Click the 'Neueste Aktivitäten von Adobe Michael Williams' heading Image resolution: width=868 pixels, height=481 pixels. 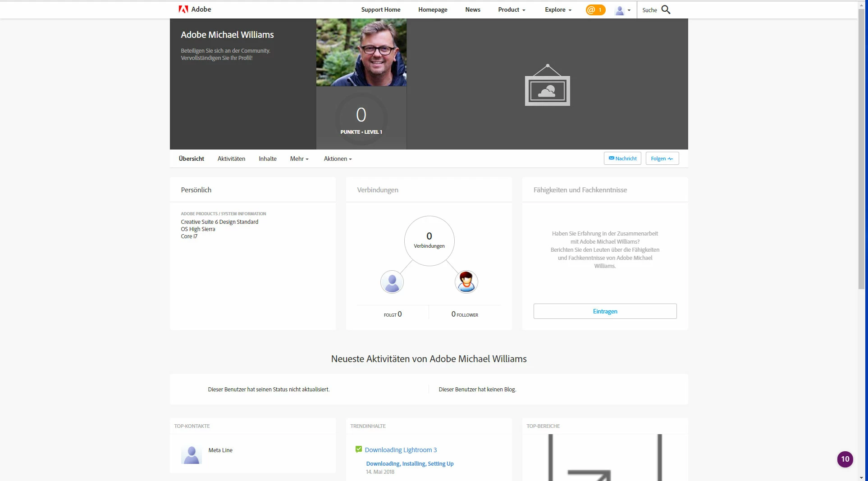(429, 359)
